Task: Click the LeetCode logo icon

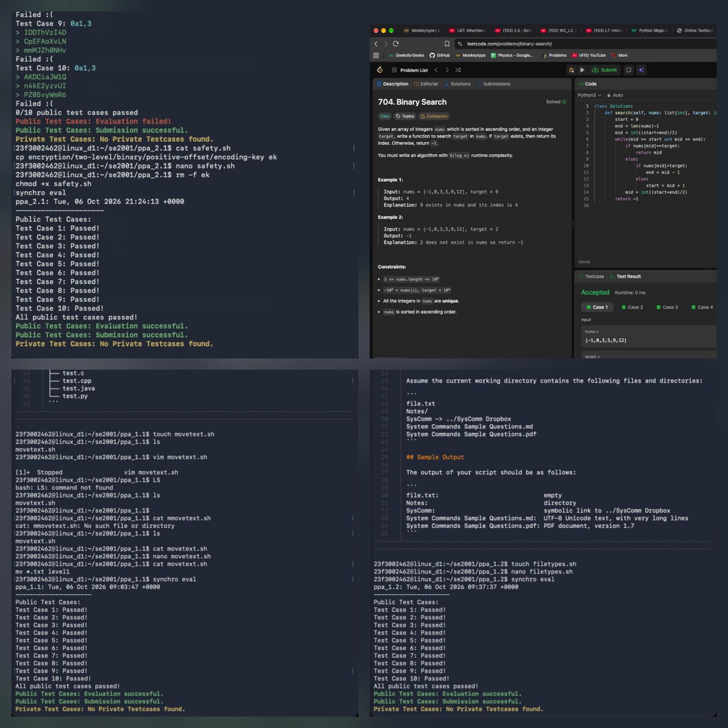Action: click(380, 70)
